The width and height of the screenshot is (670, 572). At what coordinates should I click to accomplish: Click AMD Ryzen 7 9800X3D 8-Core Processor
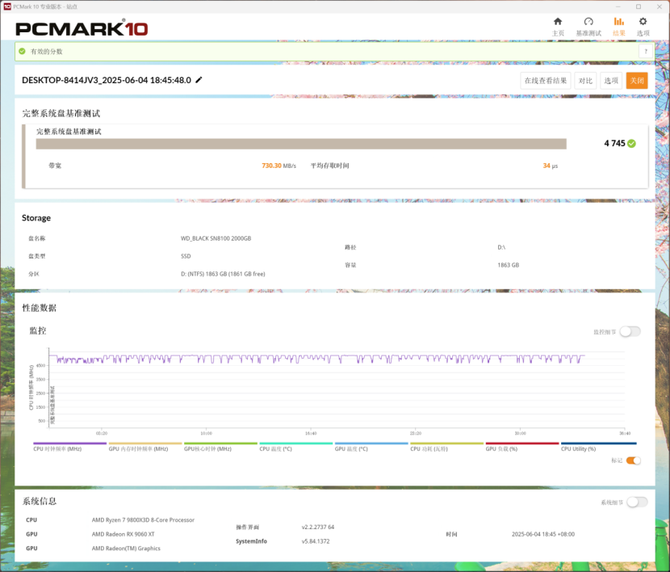point(143,520)
